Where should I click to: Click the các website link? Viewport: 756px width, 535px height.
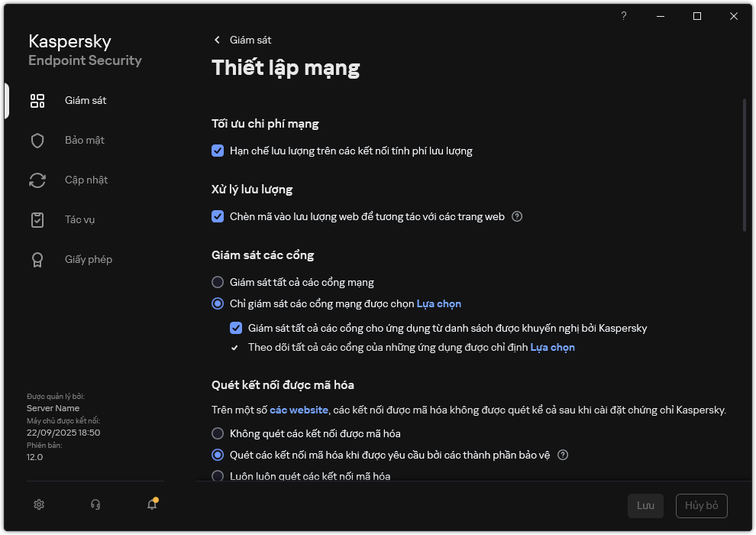click(299, 410)
